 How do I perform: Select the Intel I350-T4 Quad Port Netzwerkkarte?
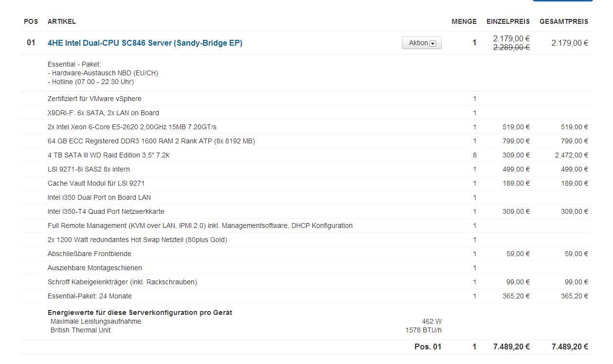tap(106, 211)
